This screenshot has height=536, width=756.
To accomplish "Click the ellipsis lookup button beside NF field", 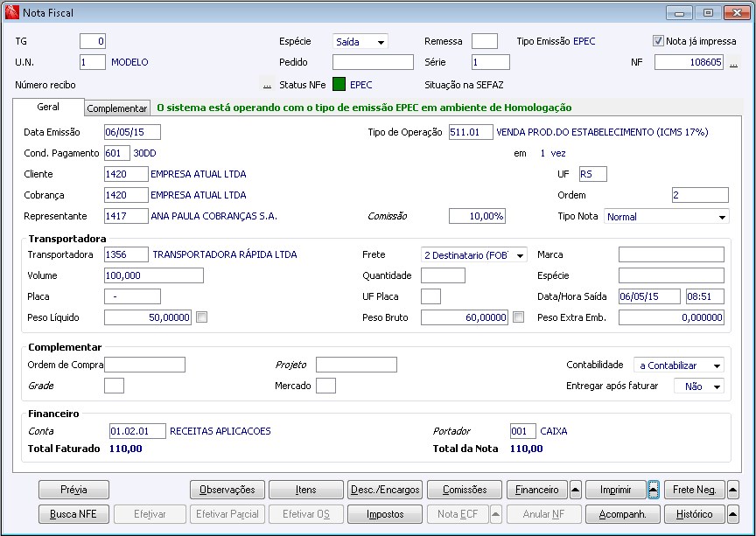I will click(x=733, y=63).
